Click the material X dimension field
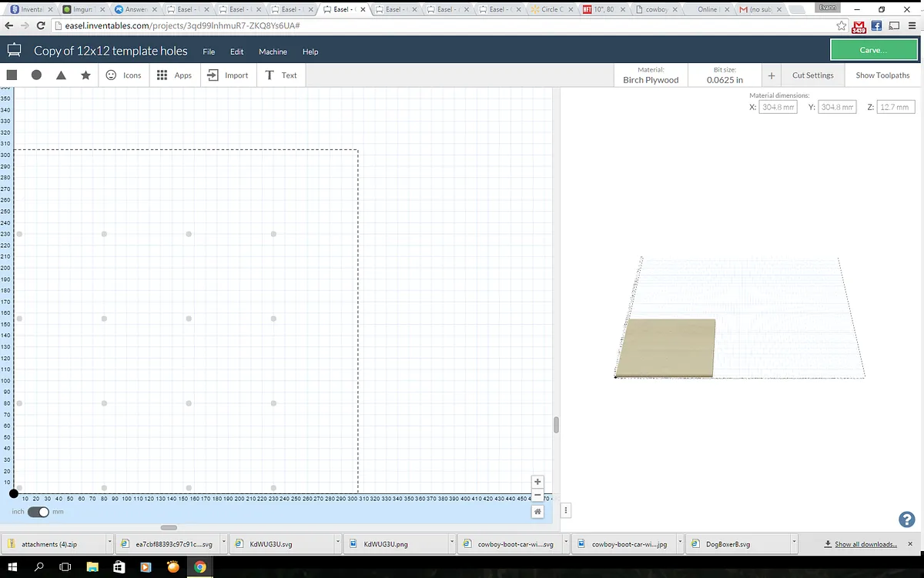The height and width of the screenshot is (578, 924). click(778, 107)
